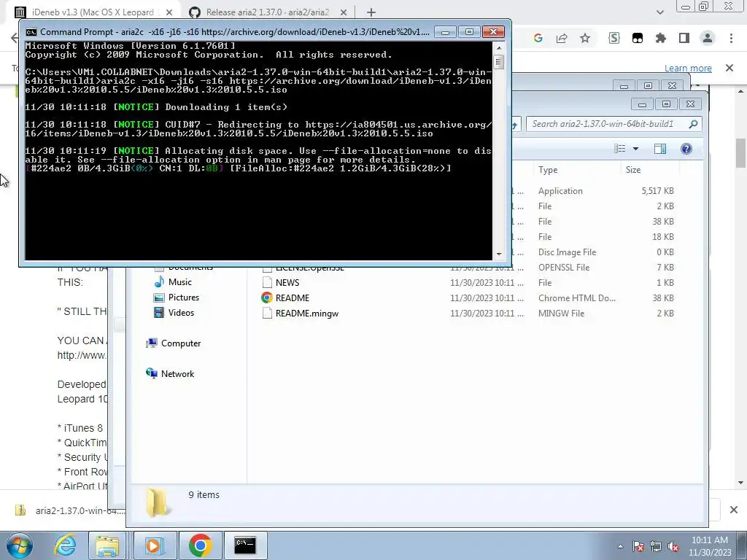Select the README.mingw file
This screenshot has width=747, height=560.
[x=307, y=314]
